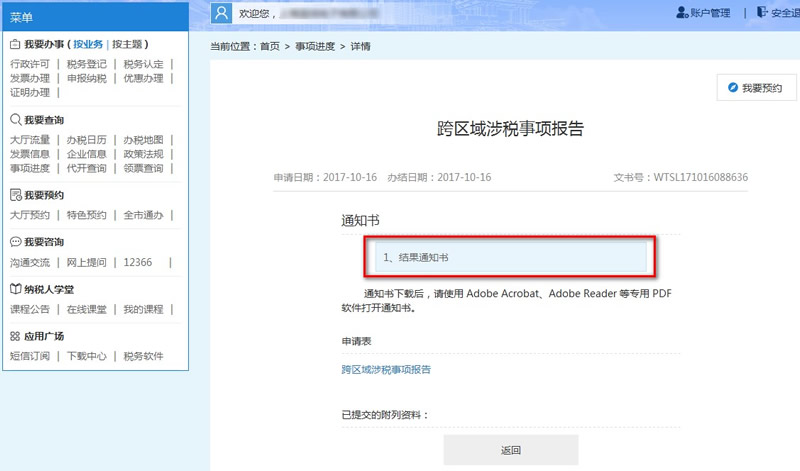800x471 pixels.
Task: Open 事项进度 in breadcrumb
Action: 317,47
